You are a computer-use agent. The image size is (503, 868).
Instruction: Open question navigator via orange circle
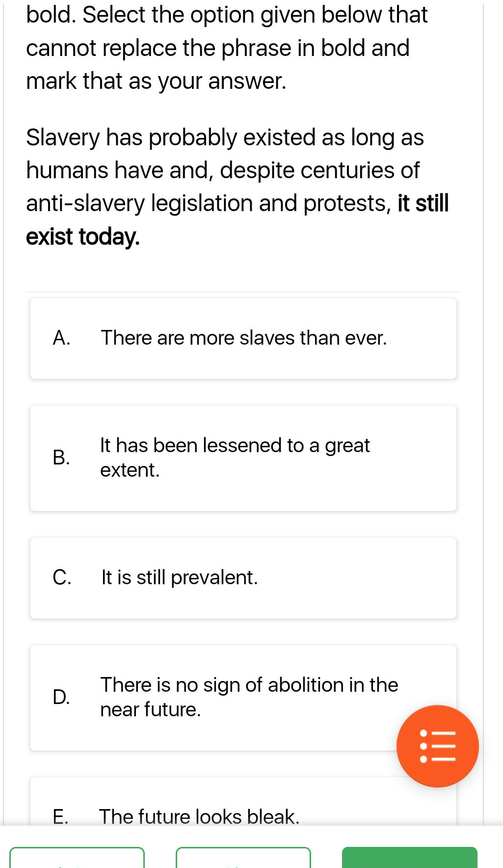tap(437, 746)
